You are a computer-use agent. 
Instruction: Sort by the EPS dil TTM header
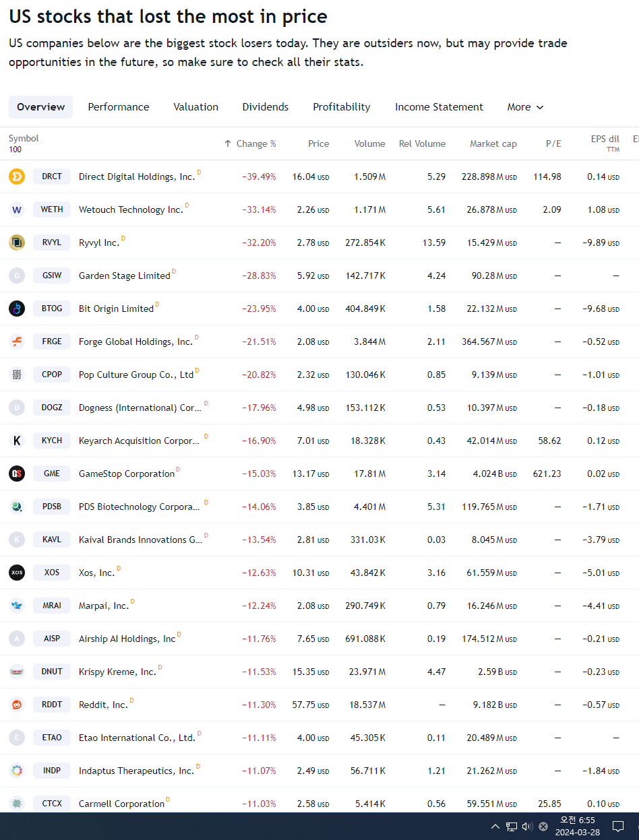(605, 143)
